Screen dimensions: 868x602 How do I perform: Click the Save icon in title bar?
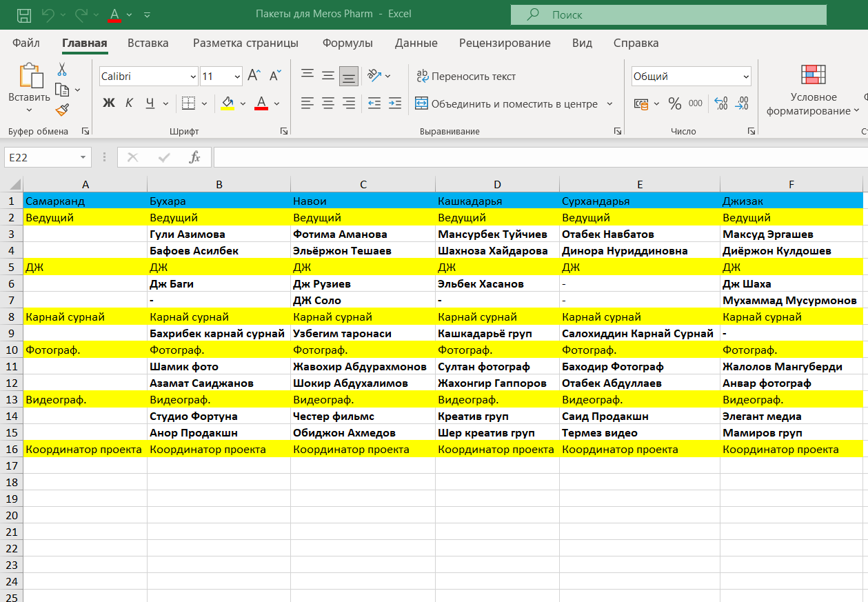coord(23,14)
